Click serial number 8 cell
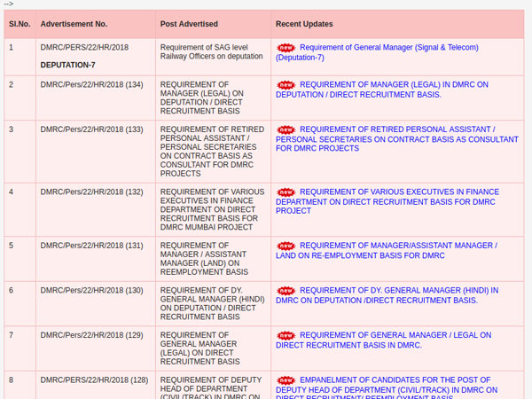The width and height of the screenshot is (532, 399). tap(20, 386)
